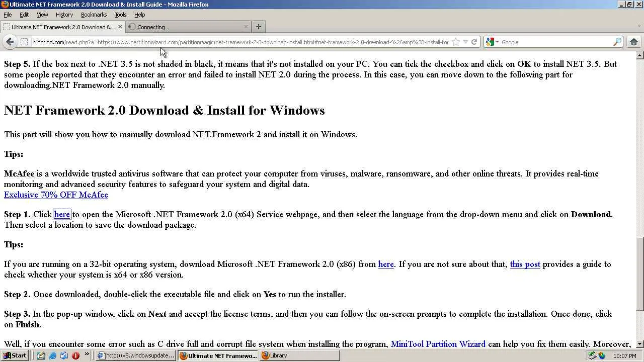Click the bold 'Step 2.' label
This screenshot has height=362, width=644.
pyautogui.click(x=17, y=294)
